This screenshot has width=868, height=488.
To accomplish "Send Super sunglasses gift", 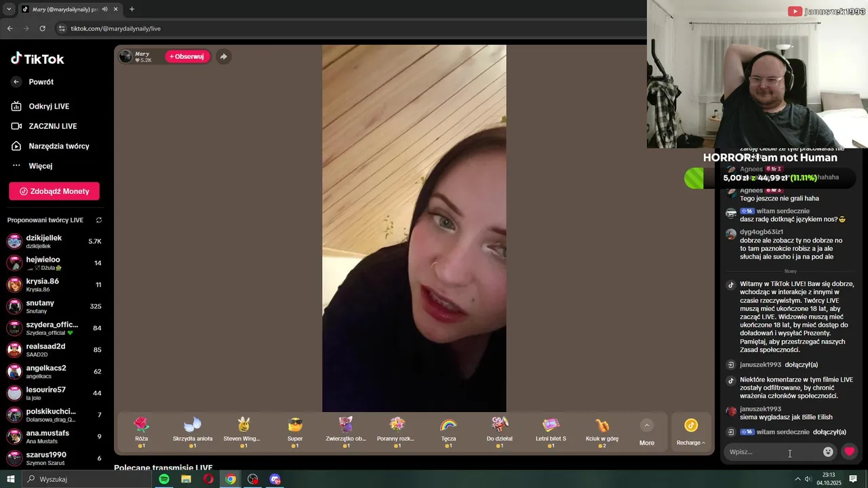I will tap(295, 432).
